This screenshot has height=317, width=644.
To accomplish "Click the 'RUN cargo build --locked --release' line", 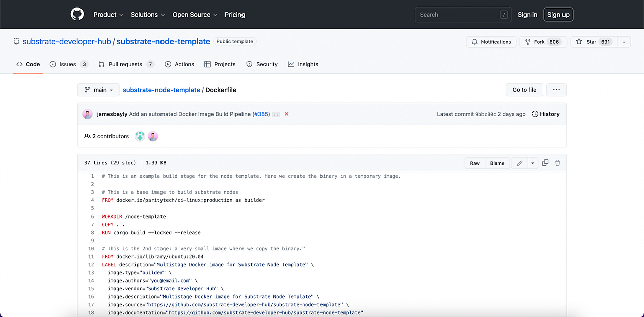I will 151,233.
